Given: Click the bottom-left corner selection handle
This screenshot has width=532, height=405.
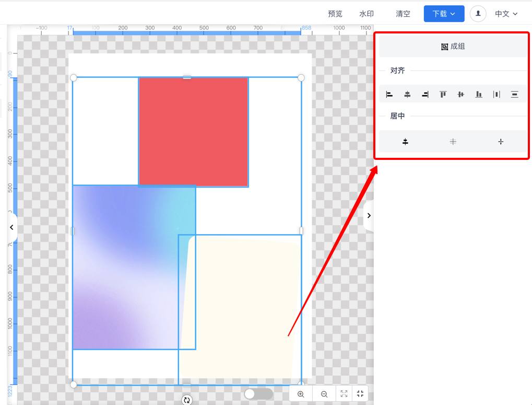Looking at the screenshot, I should point(73,384).
